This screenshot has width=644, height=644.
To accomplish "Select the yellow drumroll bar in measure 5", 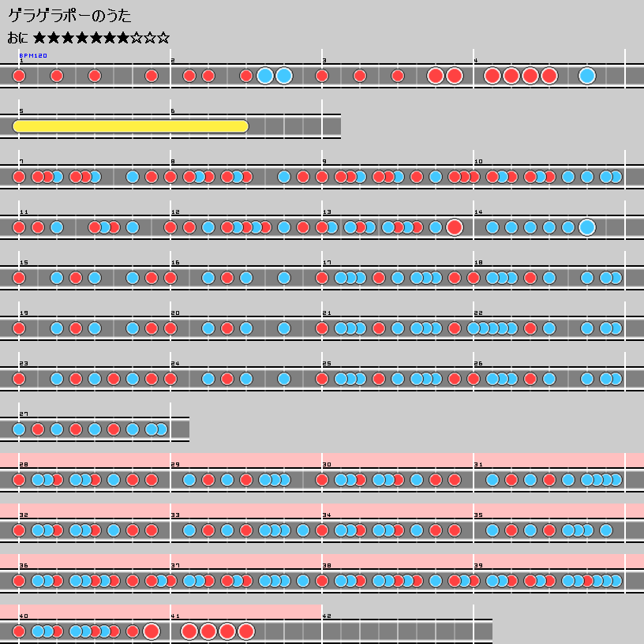I will coord(130,126).
